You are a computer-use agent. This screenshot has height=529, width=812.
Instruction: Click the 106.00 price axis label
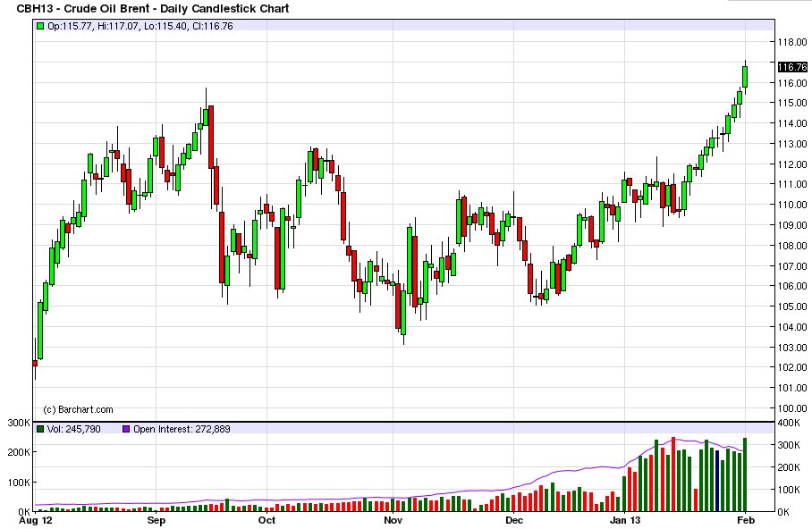coord(792,286)
